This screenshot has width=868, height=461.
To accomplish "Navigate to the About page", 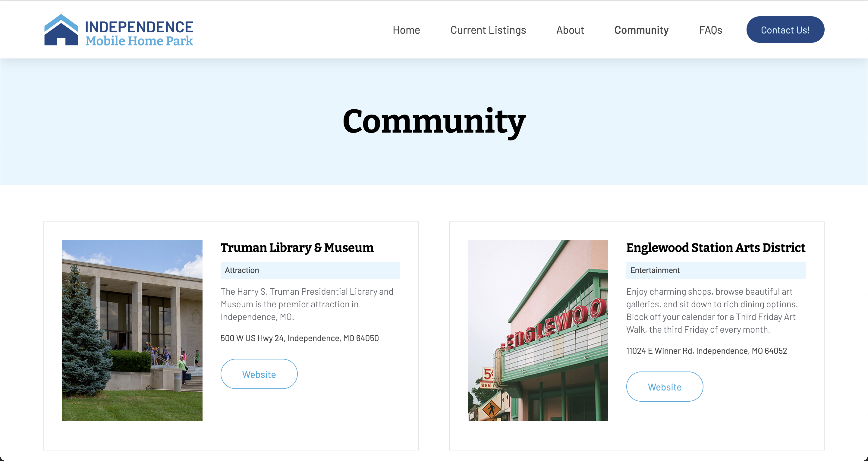I will 570,30.
